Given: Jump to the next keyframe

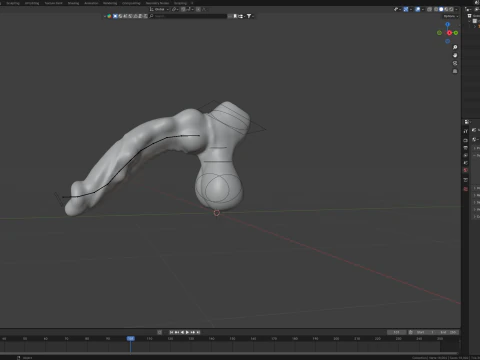Looking at the screenshot, I should 193,332.
